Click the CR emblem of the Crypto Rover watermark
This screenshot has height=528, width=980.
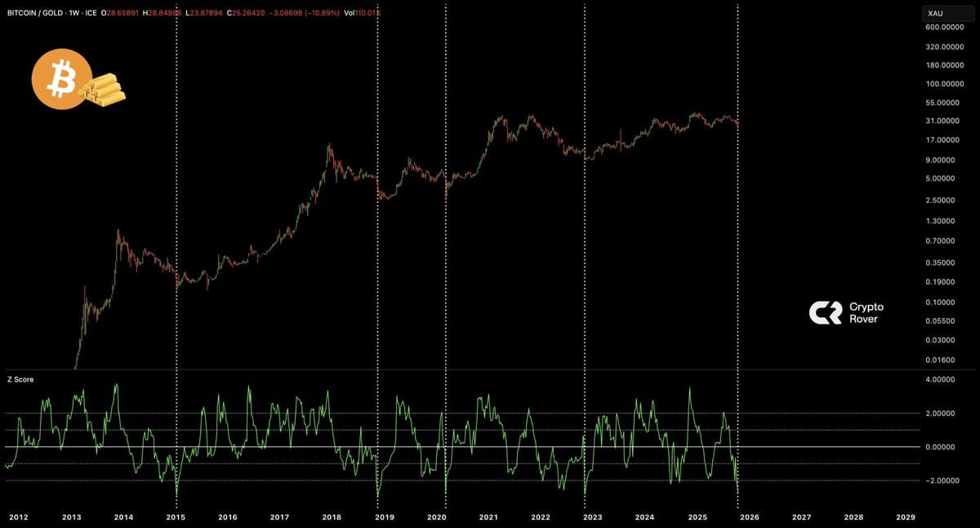tap(826, 311)
